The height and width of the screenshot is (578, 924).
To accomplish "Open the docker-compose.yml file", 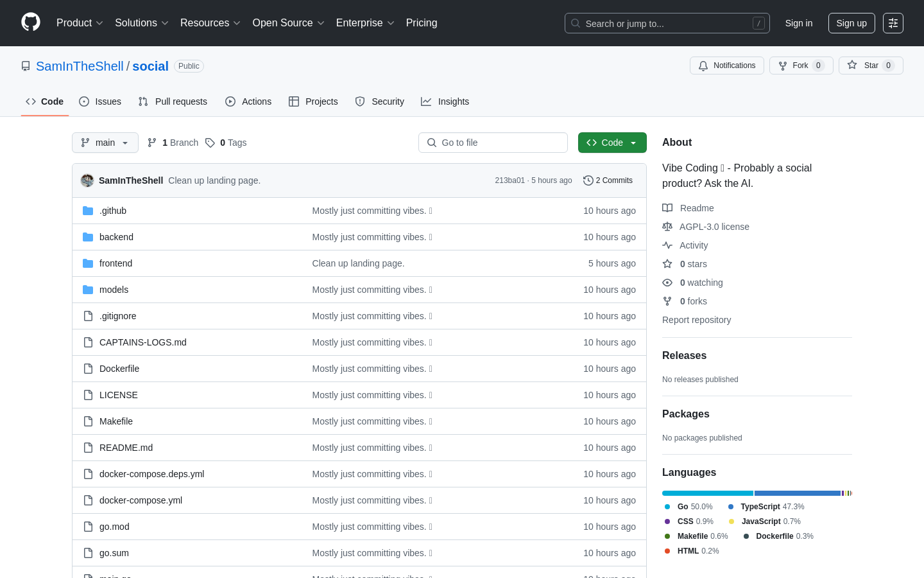I will [141, 500].
